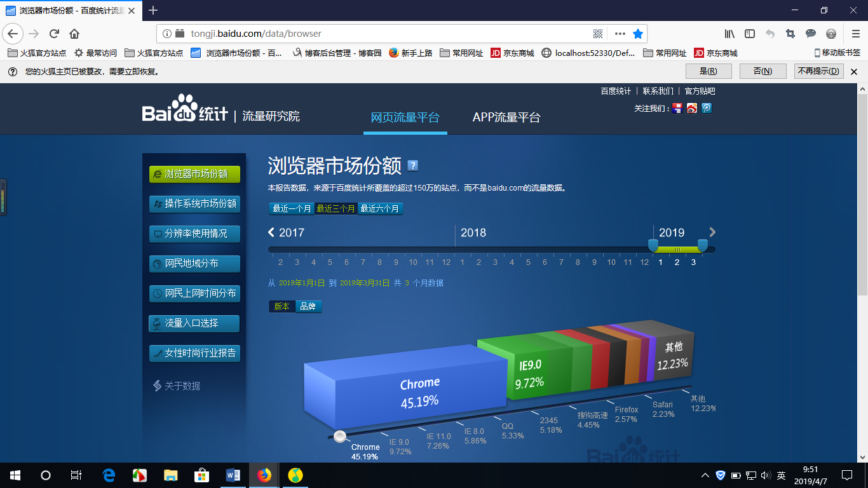Open the 百度统计 top link
Screen dimensions: 868x488
[x=616, y=91]
